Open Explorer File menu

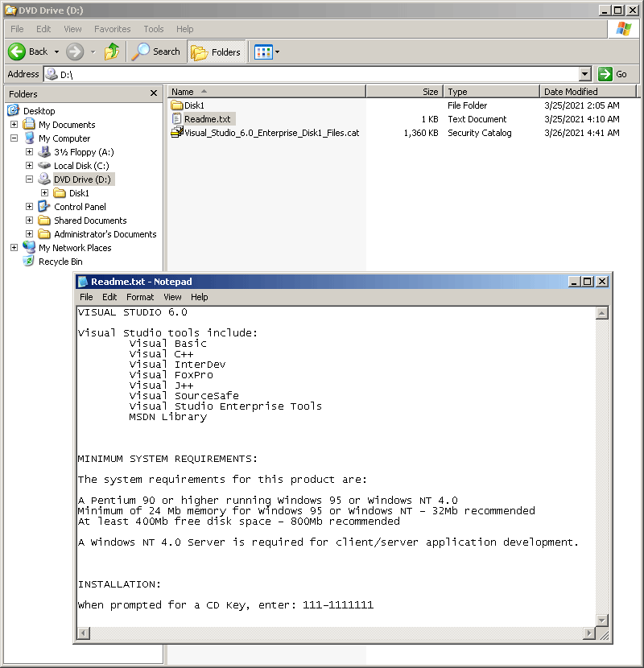click(17, 29)
